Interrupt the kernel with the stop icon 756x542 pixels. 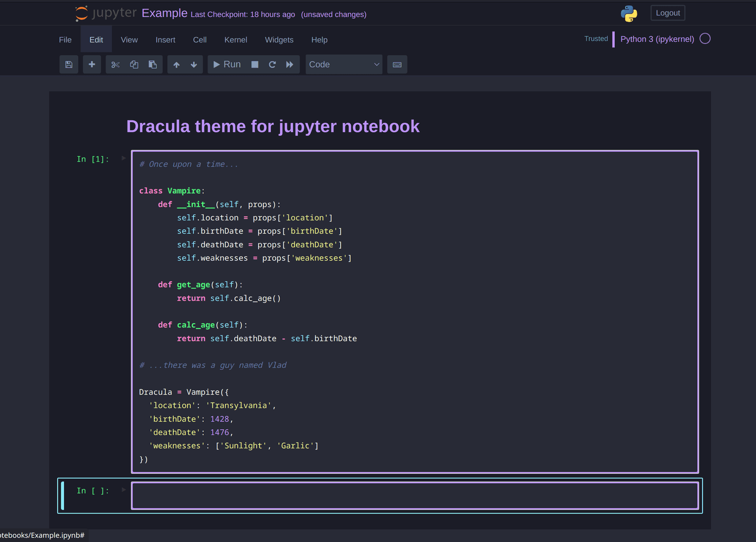coord(255,64)
